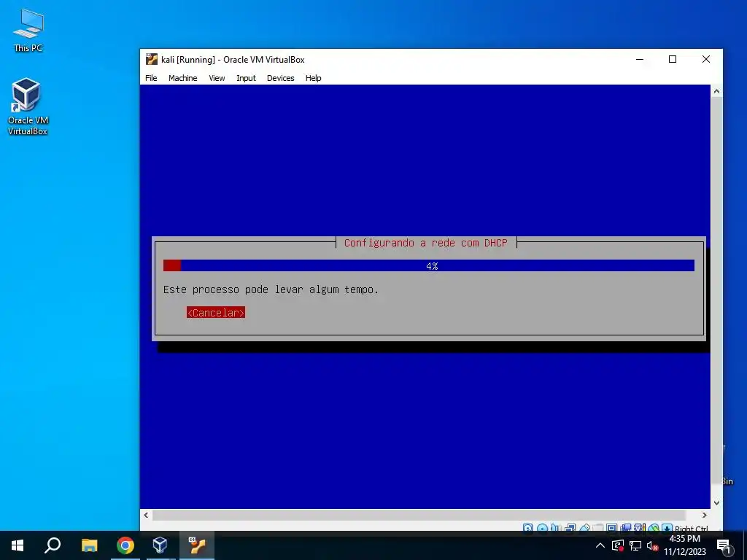Image resolution: width=747 pixels, height=560 pixels.
Task: Click the mouse integration status icon
Action: (x=654, y=528)
